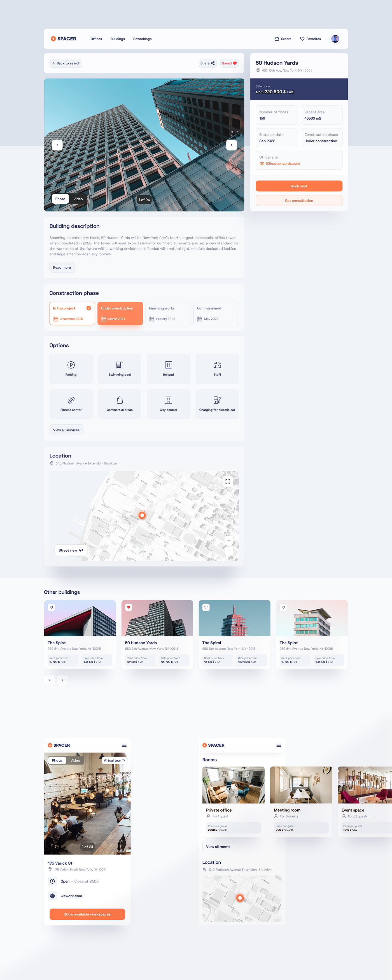Click the Swimming pool option icon
Screen dimensions: 392x980
pyautogui.click(x=120, y=365)
